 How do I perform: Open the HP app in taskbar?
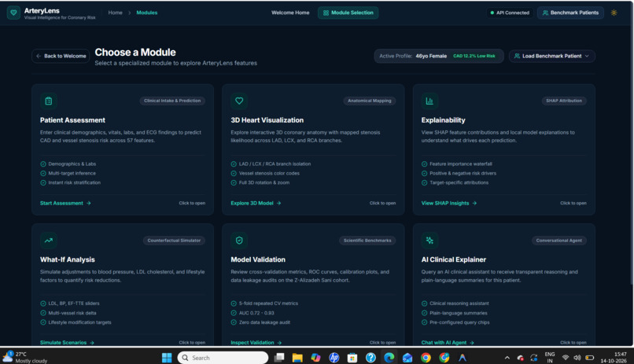click(334, 358)
